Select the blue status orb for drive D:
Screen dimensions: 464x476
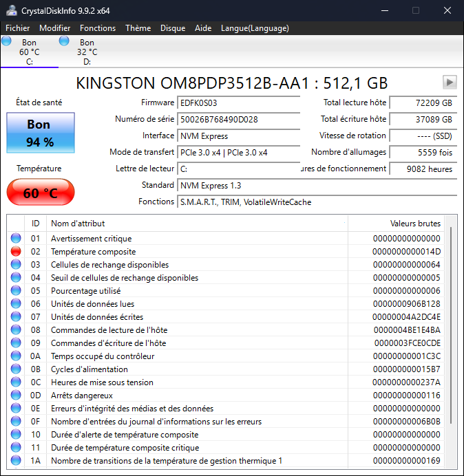pos(64,41)
